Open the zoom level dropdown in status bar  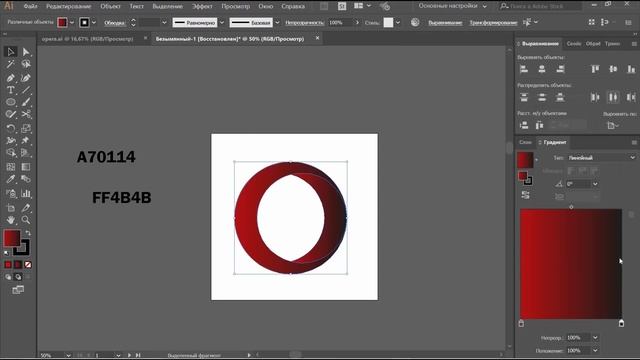pos(68,356)
